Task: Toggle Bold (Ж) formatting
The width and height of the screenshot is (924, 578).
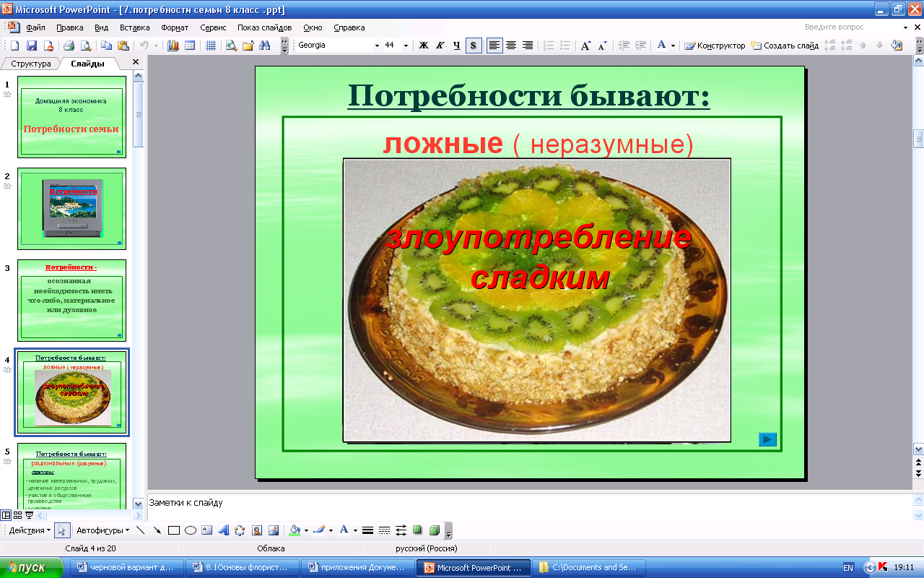Action: click(x=424, y=46)
